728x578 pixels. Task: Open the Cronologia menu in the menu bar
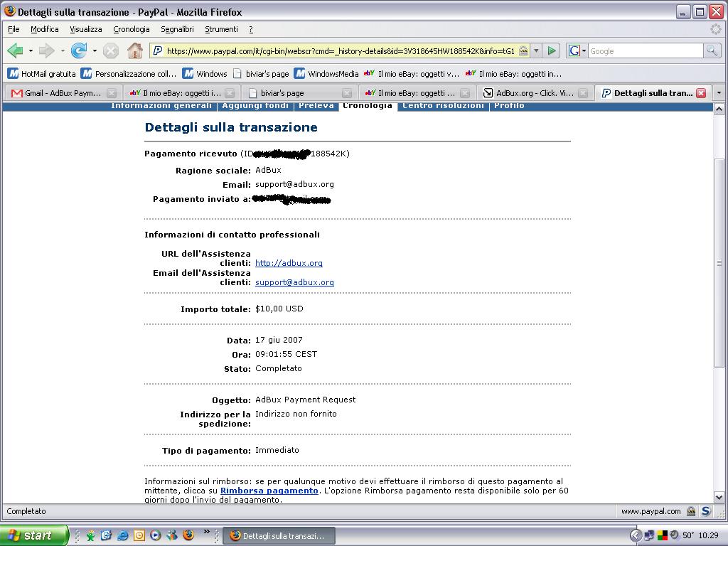click(x=132, y=29)
